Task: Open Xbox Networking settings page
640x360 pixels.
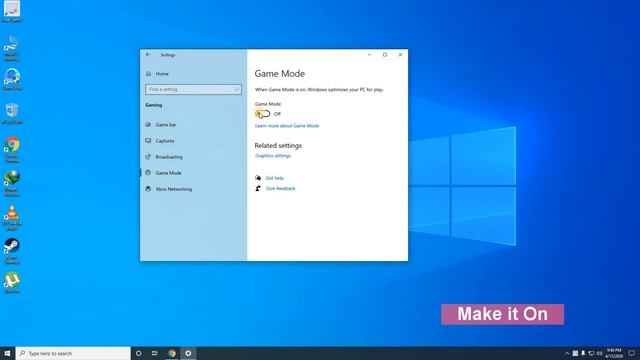Action: (173, 189)
